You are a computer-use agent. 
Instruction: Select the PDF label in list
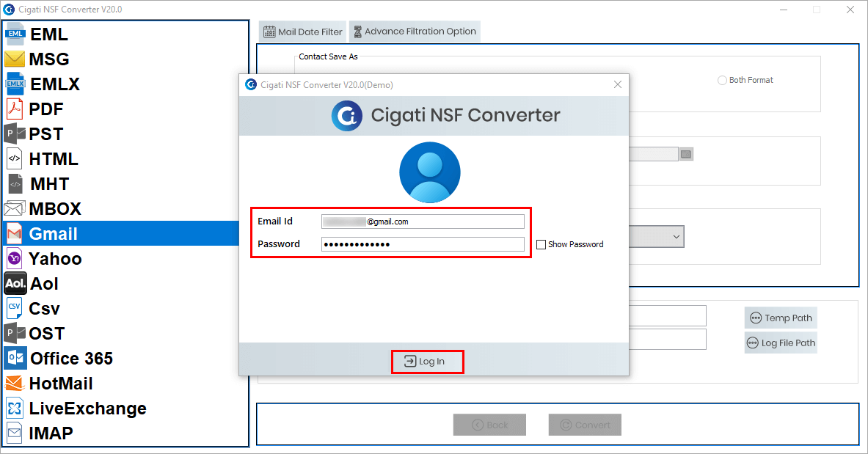[46, 109]
